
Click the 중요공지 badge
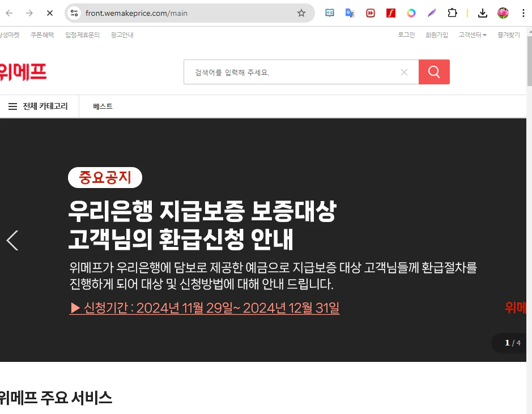click(x=105, y=177)
